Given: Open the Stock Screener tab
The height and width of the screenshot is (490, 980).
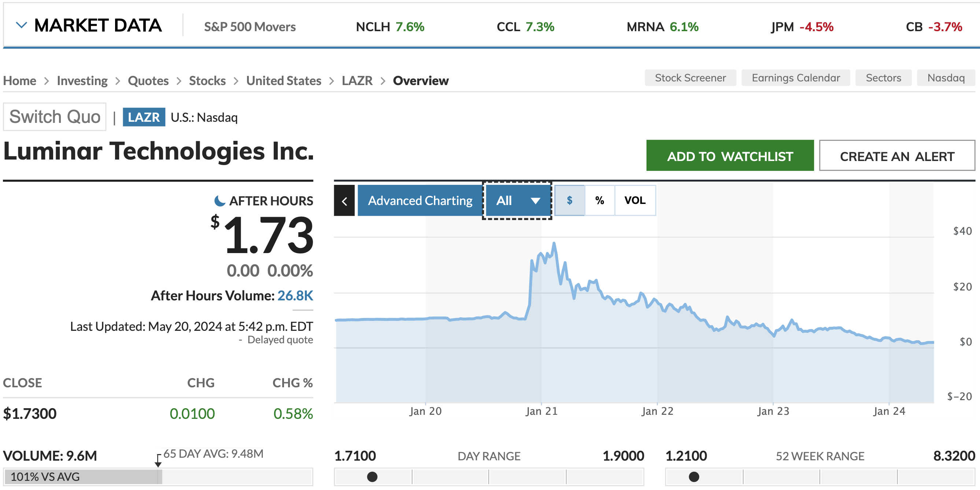Looking at the screenshot, I should point(690,78).
